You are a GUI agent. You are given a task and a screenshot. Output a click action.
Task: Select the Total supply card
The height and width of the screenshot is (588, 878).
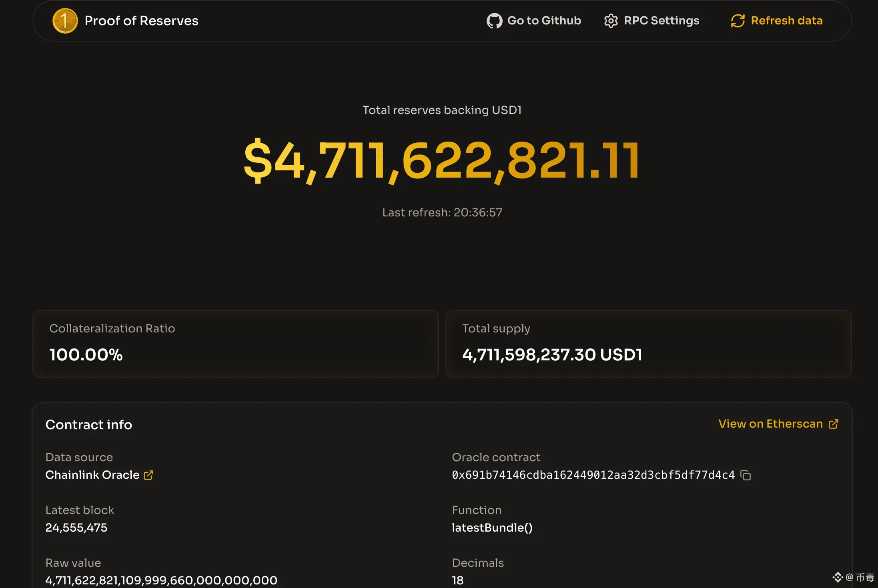tap(648, 344)
